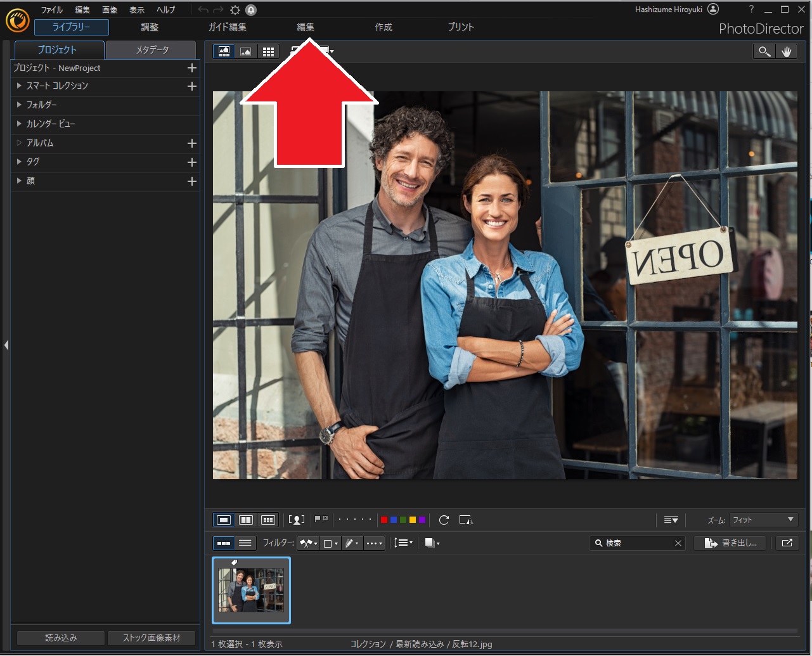This screenshot has width=812, height=656.
Task: Expand the フォルダー tree section
Action: coord(19,105)
